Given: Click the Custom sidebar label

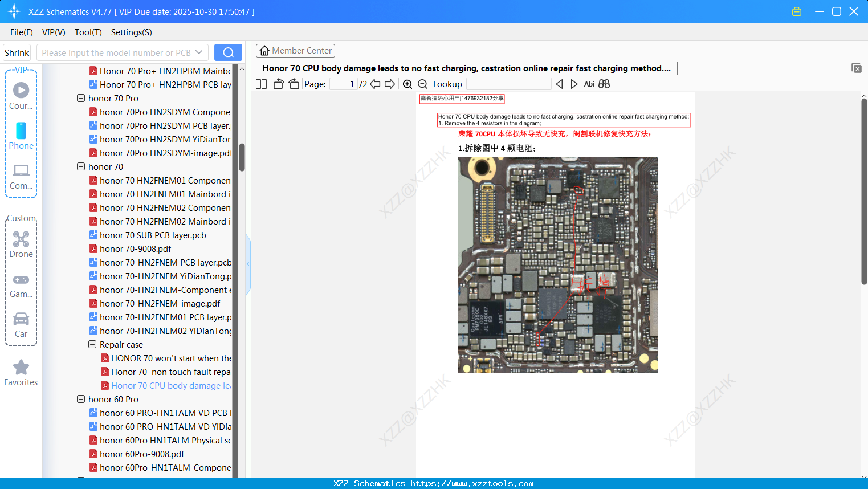Looking at the screenshot, I should 21,218.
